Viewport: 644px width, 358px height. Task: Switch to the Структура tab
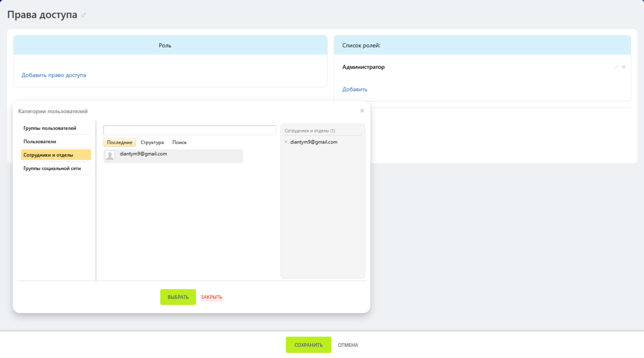(152, 143)
